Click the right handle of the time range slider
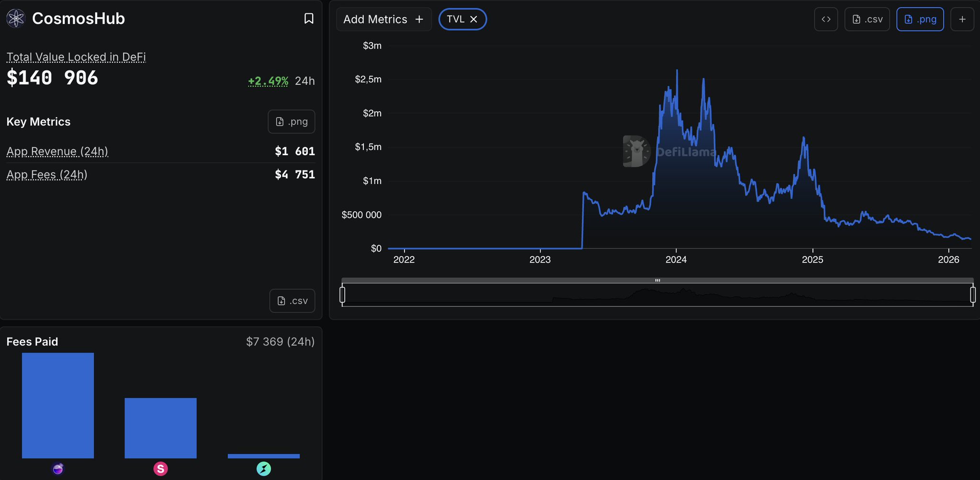Image resolution: width=980 pixels, height=480 pixels. click(x=972, y=294)
